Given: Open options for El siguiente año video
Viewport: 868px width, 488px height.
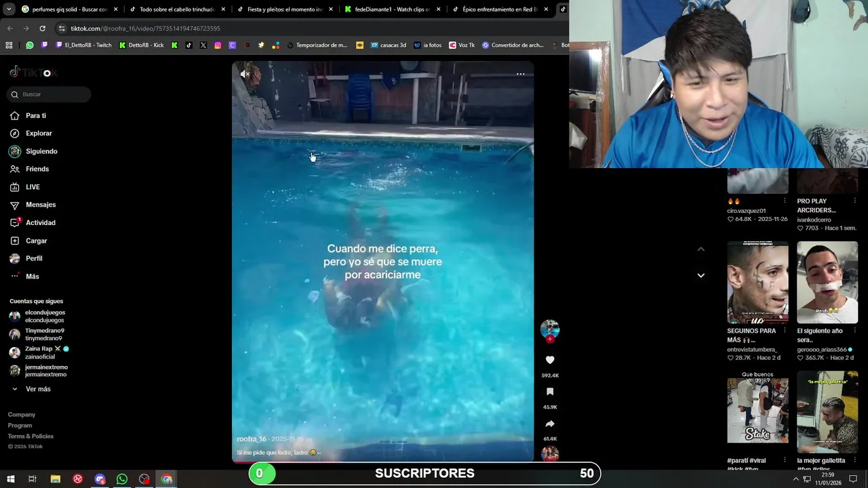Looking at the screenshot, I should pyautogui.click(x=854, y=331).
